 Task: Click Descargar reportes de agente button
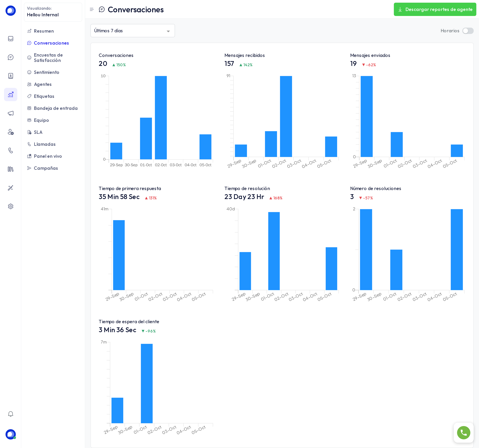[435, 9]
